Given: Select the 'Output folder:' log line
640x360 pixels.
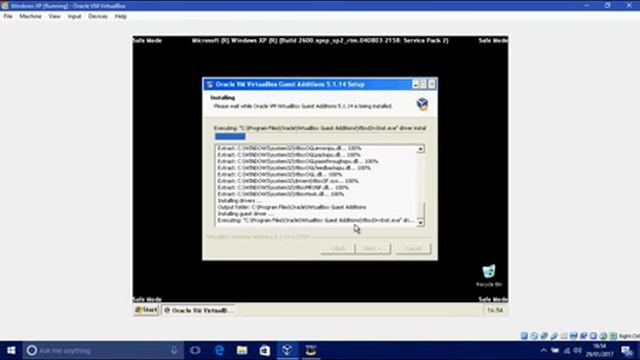Looking at the screenshot, I should point(291,207).
